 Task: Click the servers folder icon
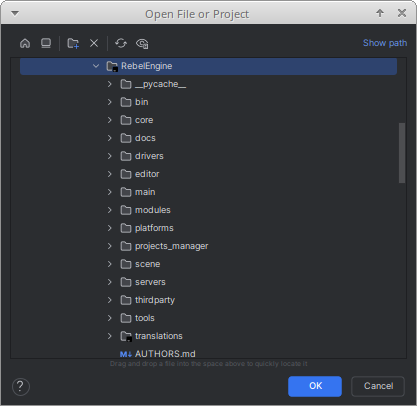[x=126, y=282]
